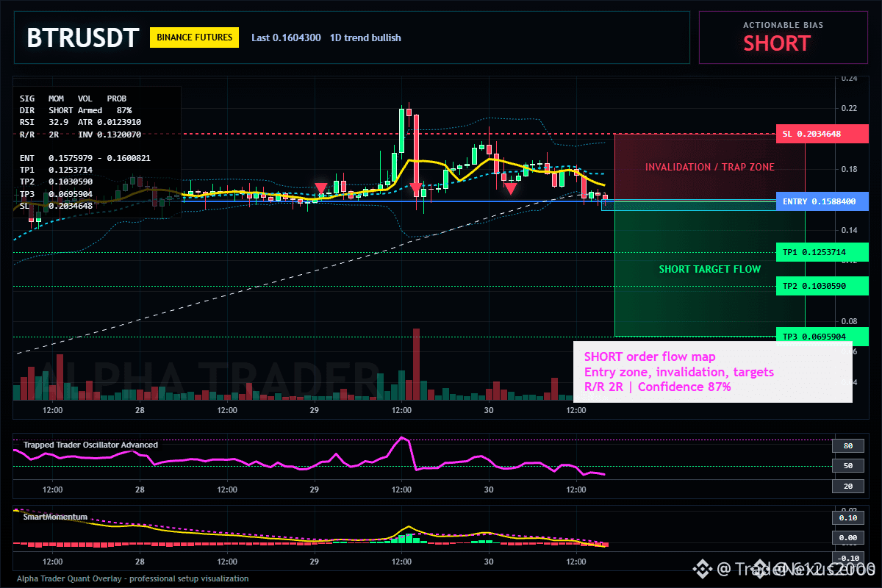The width and height of the screenshot is (882, 588).
Task: Click the red sell-signal triangle below the big red candle
Action: pyautogui.click(x=416, y=190)
